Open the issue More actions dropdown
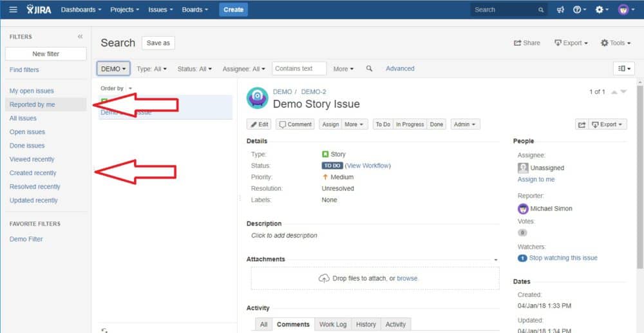 355,124
